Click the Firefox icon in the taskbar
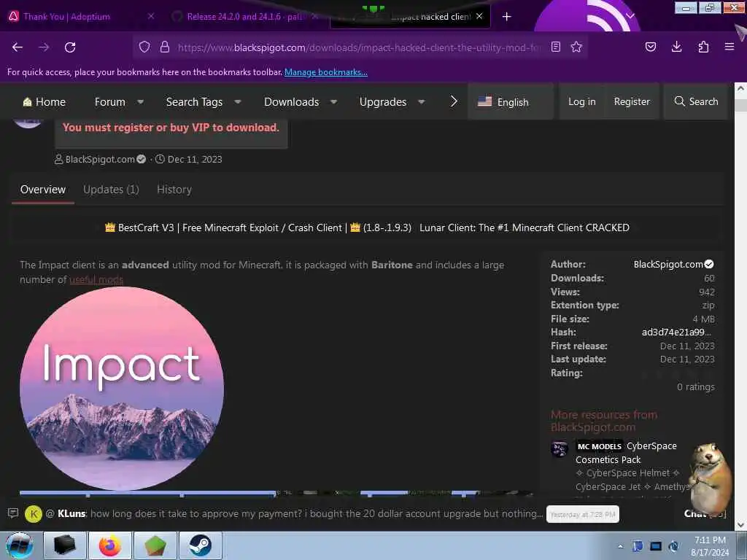Viewport: 747px width, 560px height. [x=109, y=545]
